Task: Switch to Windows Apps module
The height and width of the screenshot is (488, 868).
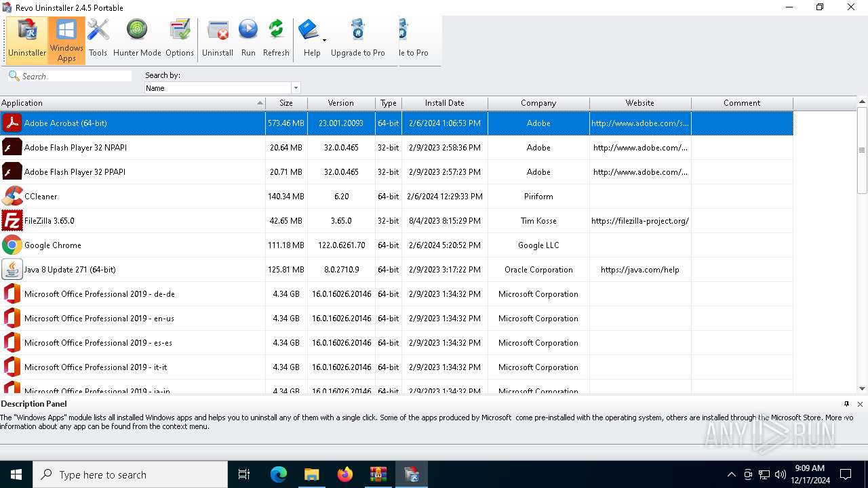Action: tap(66, 41)
